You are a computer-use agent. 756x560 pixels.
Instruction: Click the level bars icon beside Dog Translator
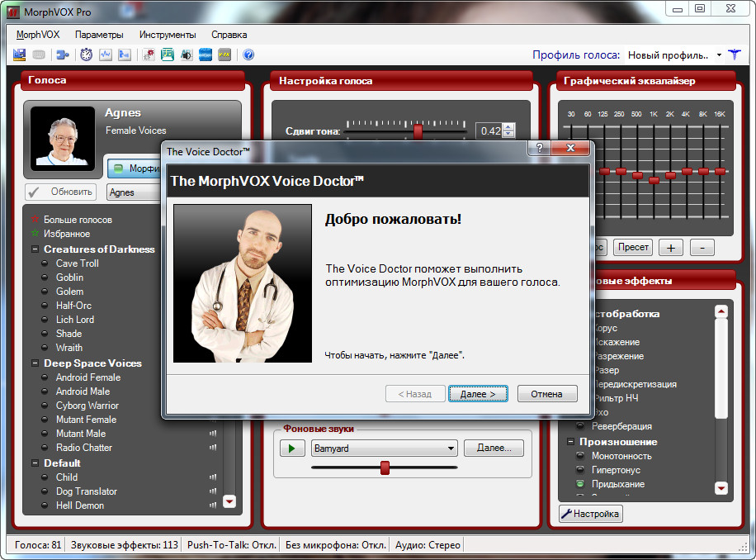213,491
